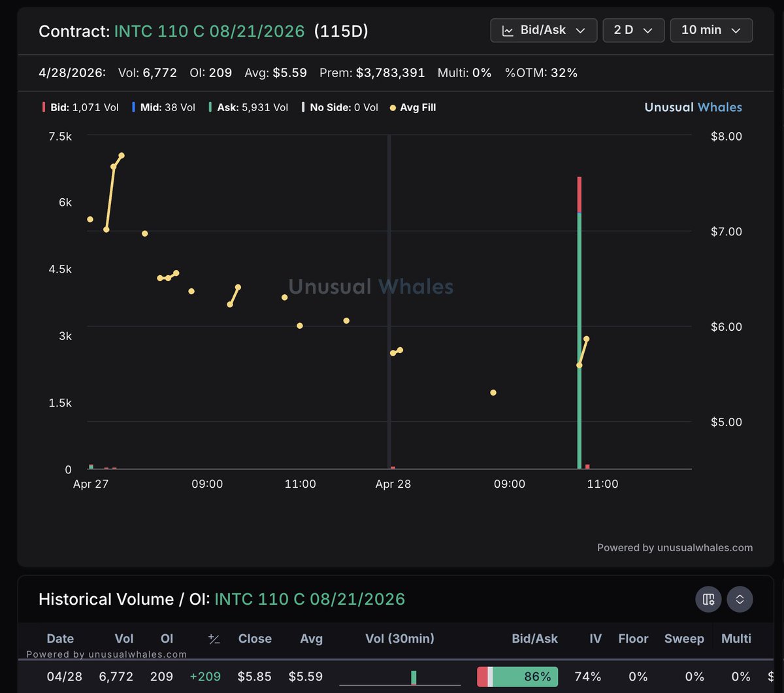Open the 2 D range dropdown
This screenshot has width=784, height=693.
[634, 31]
